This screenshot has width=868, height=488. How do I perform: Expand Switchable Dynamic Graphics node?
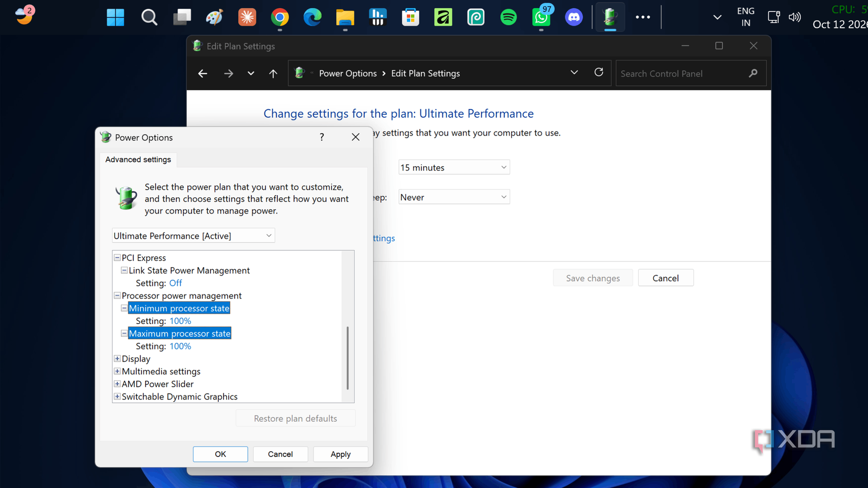(117, 396)
